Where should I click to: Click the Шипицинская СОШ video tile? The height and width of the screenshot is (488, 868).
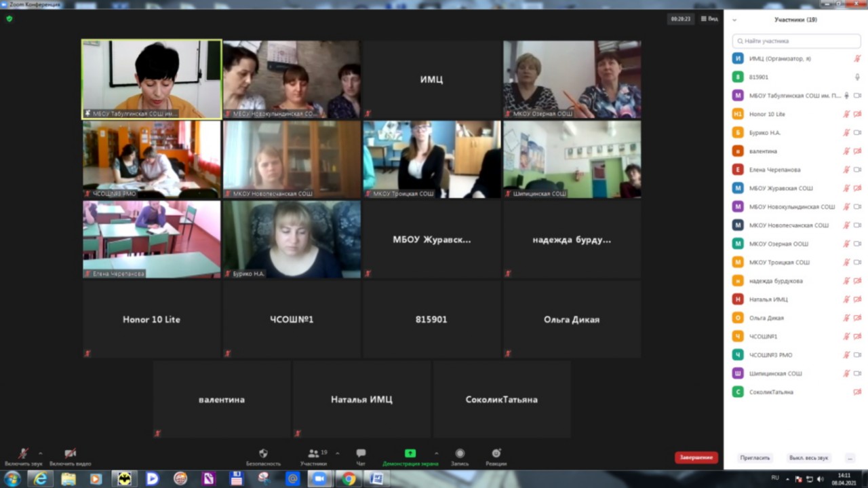(572, 159)
